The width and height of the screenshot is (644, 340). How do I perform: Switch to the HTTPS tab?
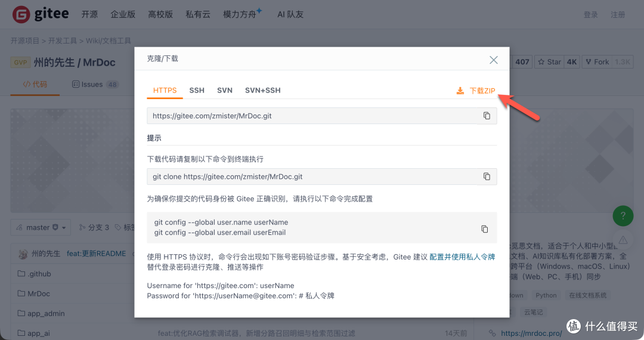(165, 90)
